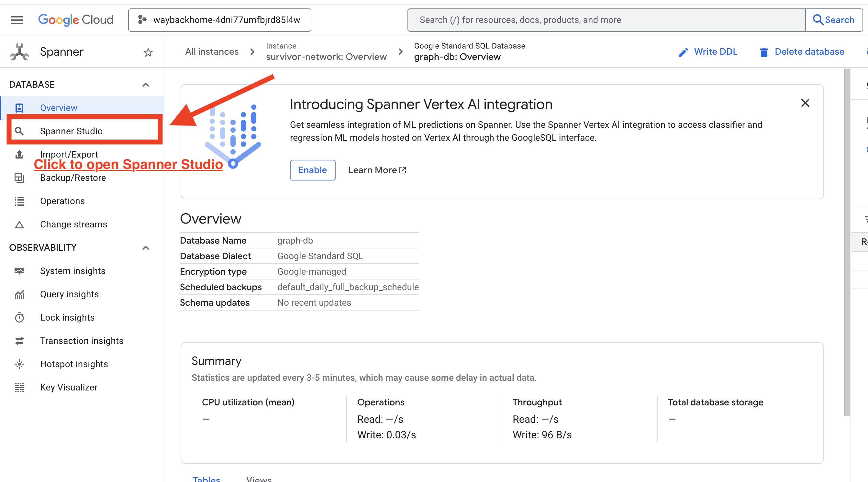
Task: Click the Lock insights stopwatch icon
Action: 19,317
